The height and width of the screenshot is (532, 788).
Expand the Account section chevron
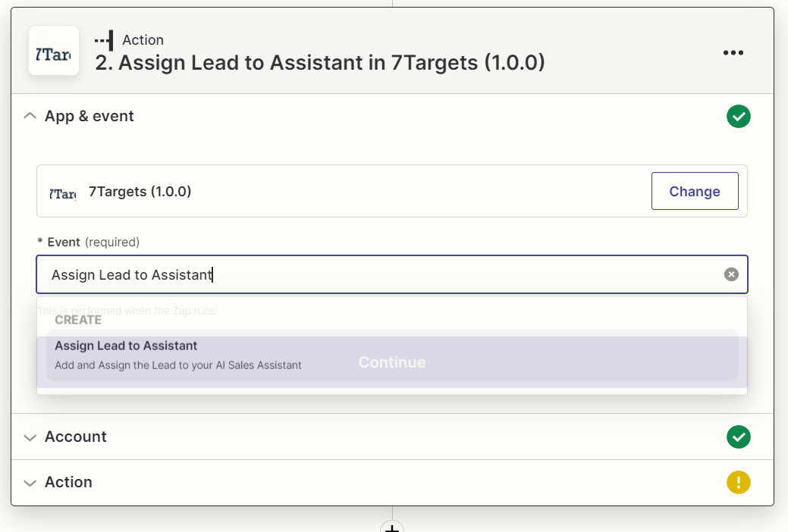point(30,437)
